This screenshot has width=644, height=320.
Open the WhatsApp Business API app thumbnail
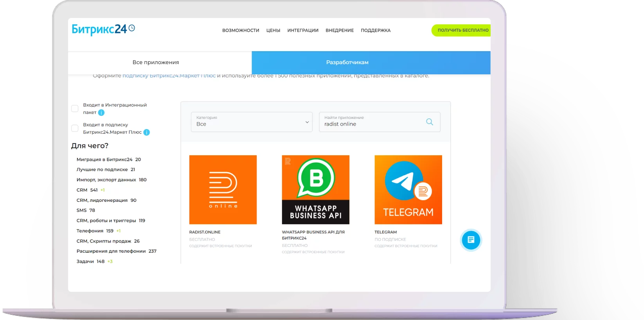(315, 190)
